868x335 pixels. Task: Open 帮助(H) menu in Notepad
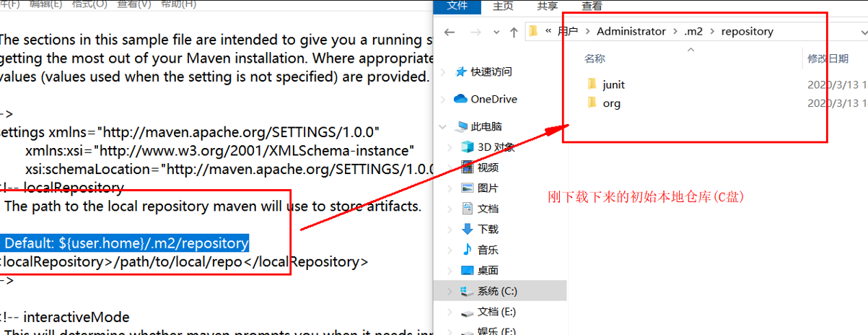point(177,4)
